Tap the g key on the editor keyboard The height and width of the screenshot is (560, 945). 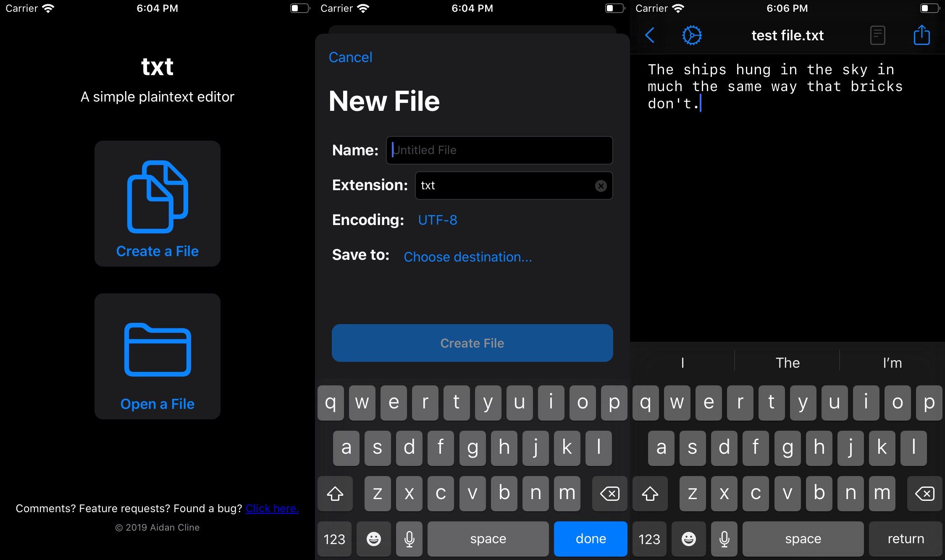pyautogui.click(x=787, y=448)
